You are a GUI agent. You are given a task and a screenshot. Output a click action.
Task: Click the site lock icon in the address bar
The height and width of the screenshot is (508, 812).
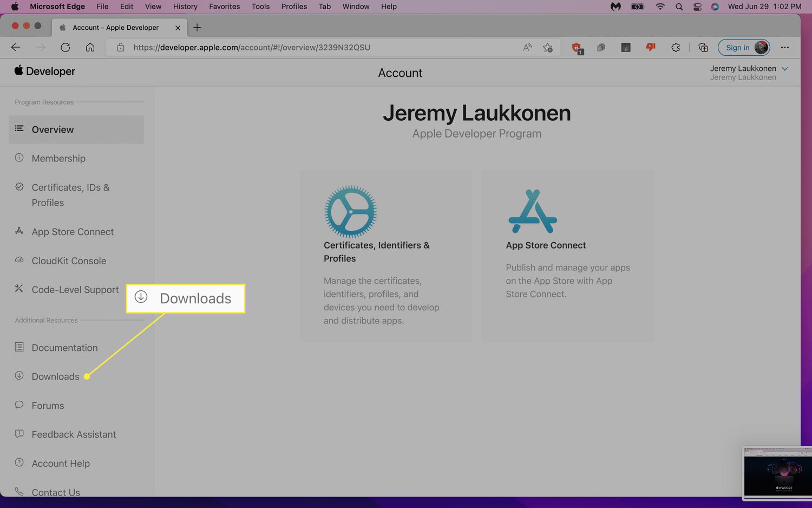[121, 48]
